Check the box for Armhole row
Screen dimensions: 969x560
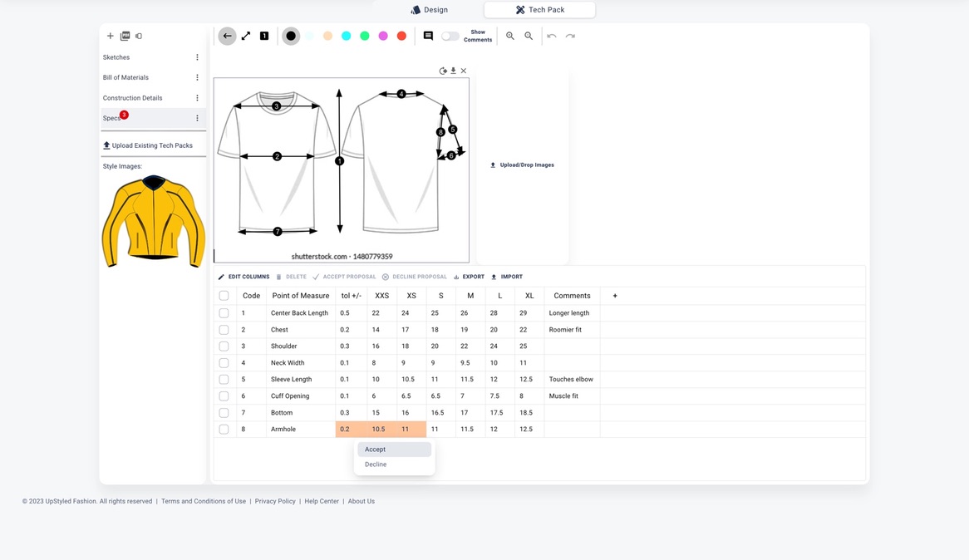[x=224, y=430]
